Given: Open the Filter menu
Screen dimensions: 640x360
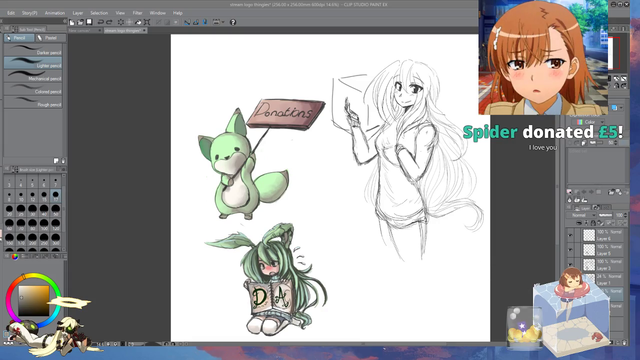Looking at the screenshot, I should [138, 13].
